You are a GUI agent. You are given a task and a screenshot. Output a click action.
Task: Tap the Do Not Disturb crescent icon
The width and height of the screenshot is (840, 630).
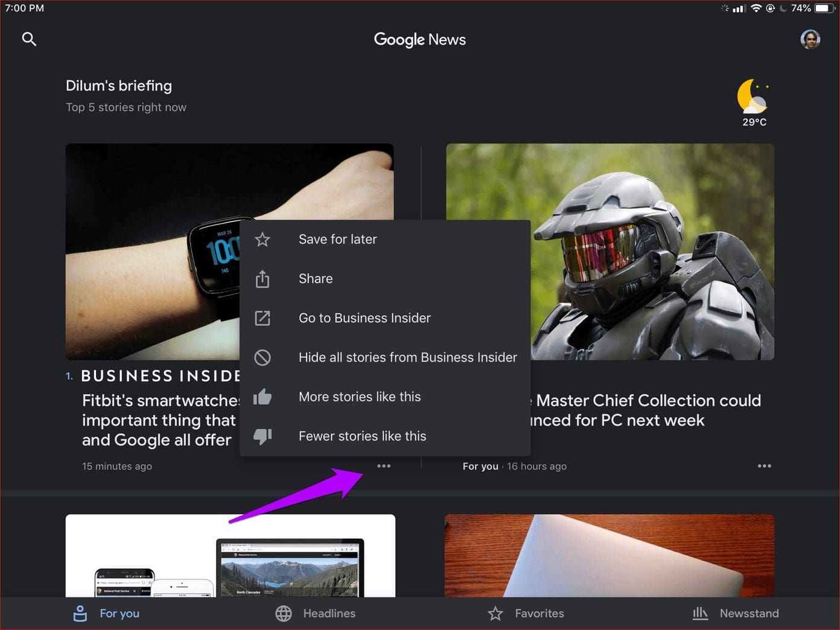pos(783,8)
